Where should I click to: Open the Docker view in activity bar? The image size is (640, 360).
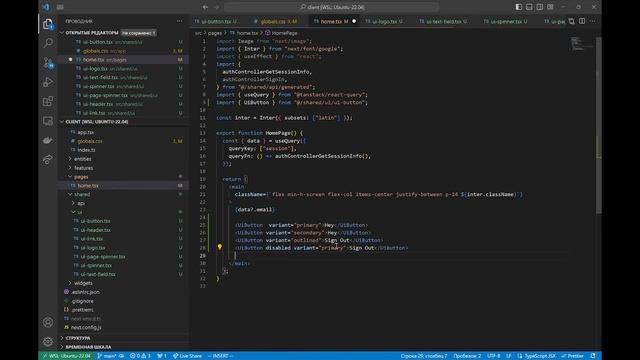point(48,140)
